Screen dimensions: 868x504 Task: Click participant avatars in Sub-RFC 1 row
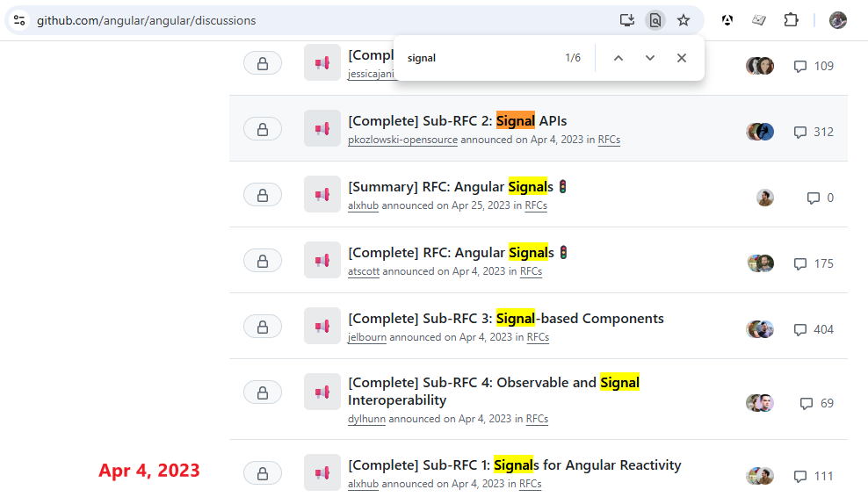(x=760, y=476)
